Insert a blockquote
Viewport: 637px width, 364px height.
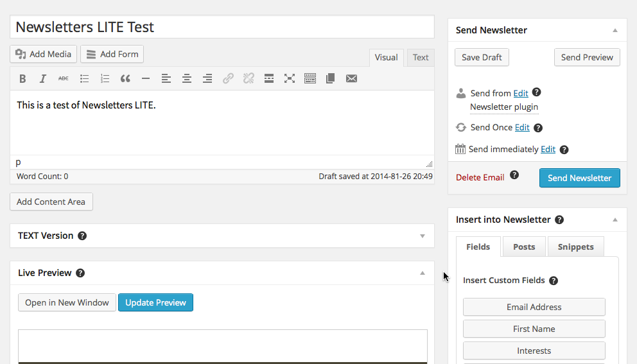[125, 79]
